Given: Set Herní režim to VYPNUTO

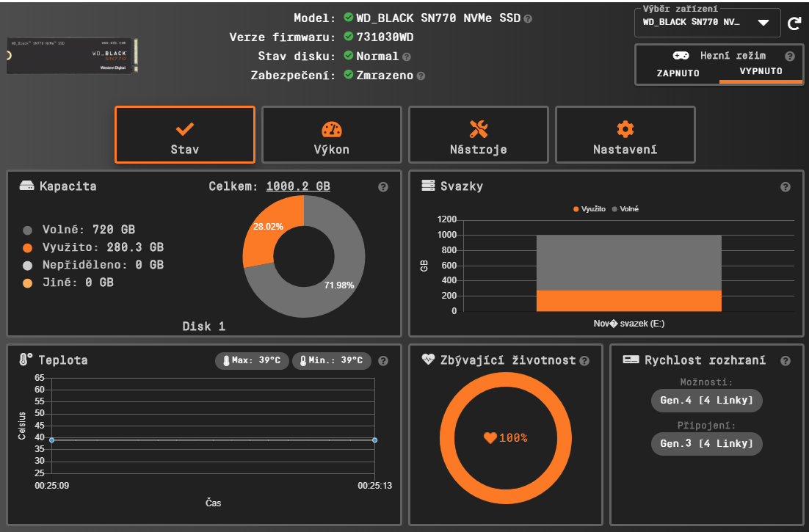Looking at the screenshot, I should tap(761, 72).
